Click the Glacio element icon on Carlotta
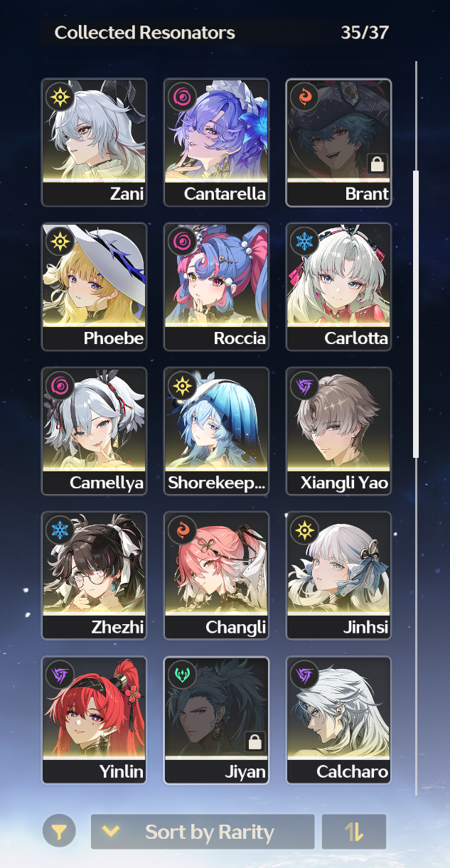The width and height of the screenshot is (450, 868). 304,241
